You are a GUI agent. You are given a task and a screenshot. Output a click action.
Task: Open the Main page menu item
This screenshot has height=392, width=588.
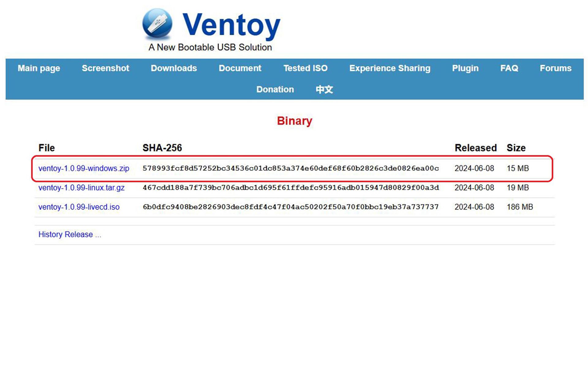(39, 68)
